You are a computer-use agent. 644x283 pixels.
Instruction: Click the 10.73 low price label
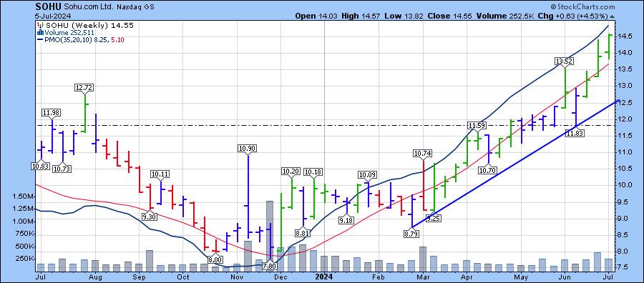tap(62, 169)
